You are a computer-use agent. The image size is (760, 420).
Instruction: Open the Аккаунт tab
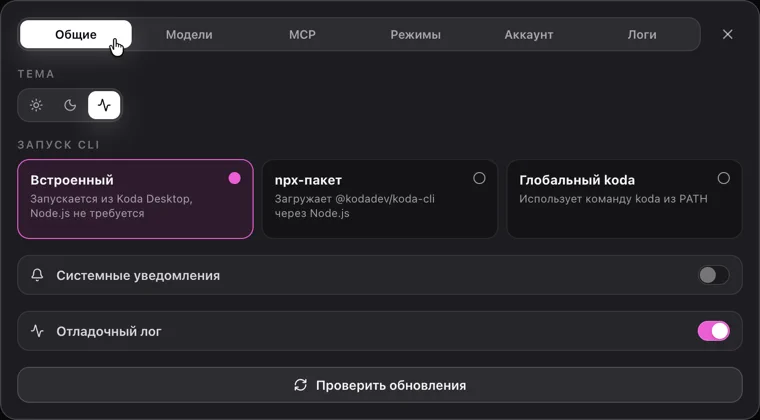[x=529, y=34]
